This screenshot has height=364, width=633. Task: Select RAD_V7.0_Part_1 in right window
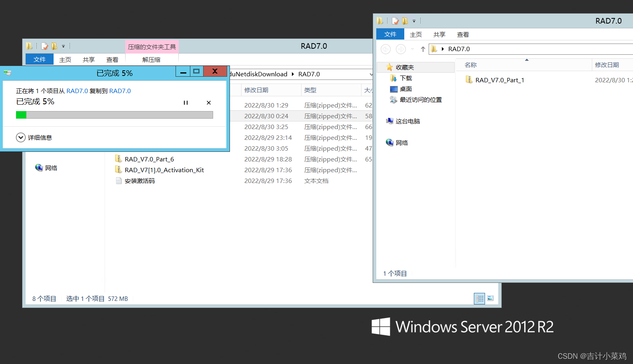click(500, 80)
